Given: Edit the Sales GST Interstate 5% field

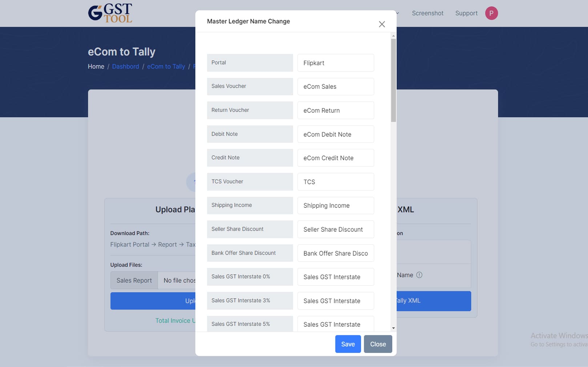Looking at the screenshot, I should 335,324.
